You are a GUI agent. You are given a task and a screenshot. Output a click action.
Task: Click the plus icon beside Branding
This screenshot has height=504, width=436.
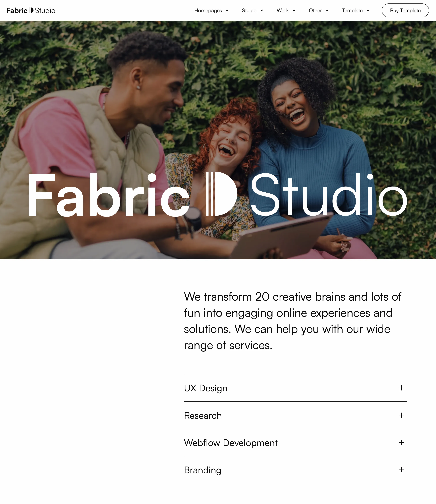coord(401,469)
